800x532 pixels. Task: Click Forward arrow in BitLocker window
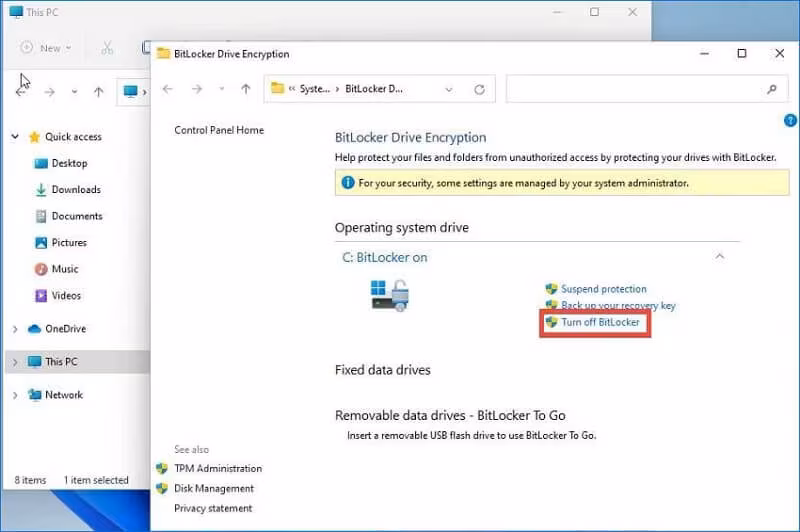[x=196, y=89]
